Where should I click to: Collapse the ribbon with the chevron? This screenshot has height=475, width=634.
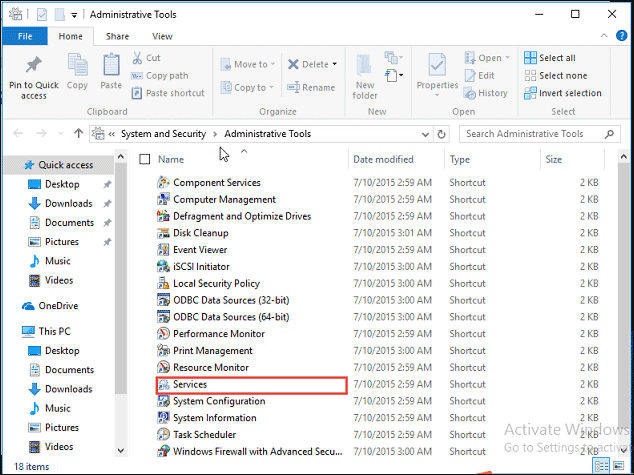click(604, 36)
